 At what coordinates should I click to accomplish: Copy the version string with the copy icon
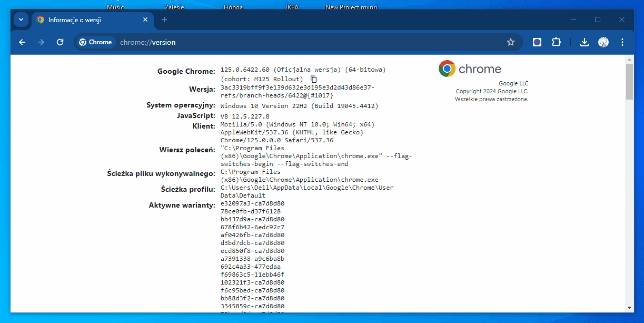(x=314, y=79)
